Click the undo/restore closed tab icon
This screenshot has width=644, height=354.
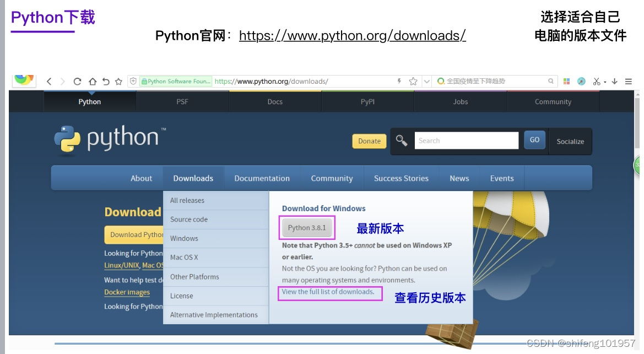point(106,82)
